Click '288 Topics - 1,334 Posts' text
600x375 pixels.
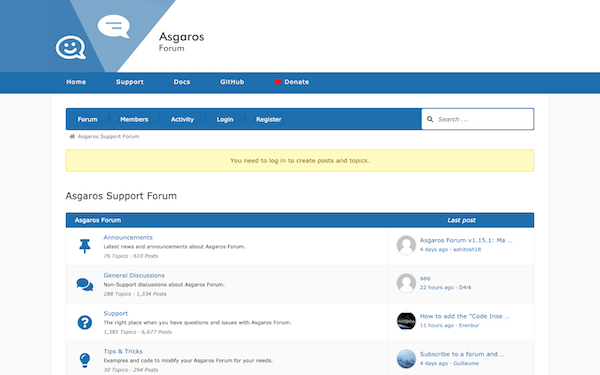point(135,294)
